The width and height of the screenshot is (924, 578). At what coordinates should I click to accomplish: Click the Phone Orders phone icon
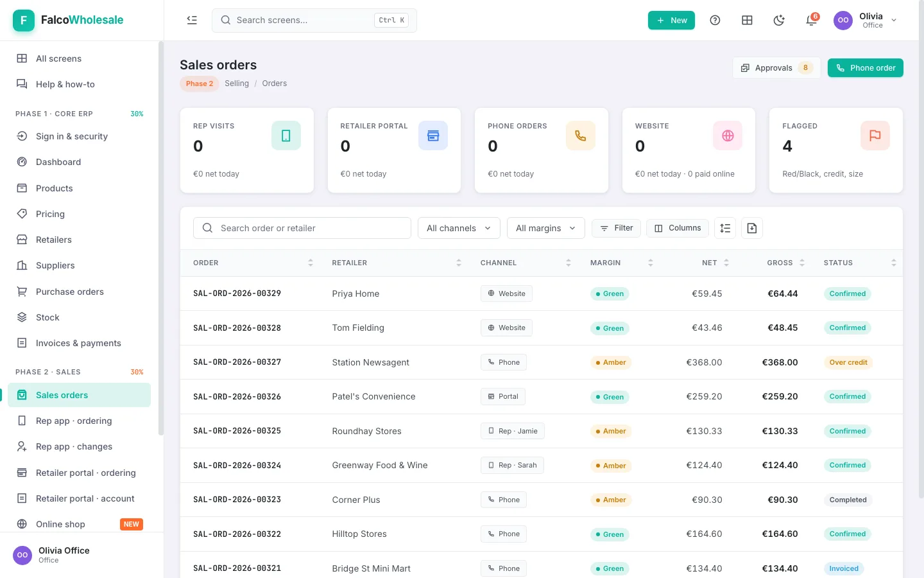coord(581,136)
